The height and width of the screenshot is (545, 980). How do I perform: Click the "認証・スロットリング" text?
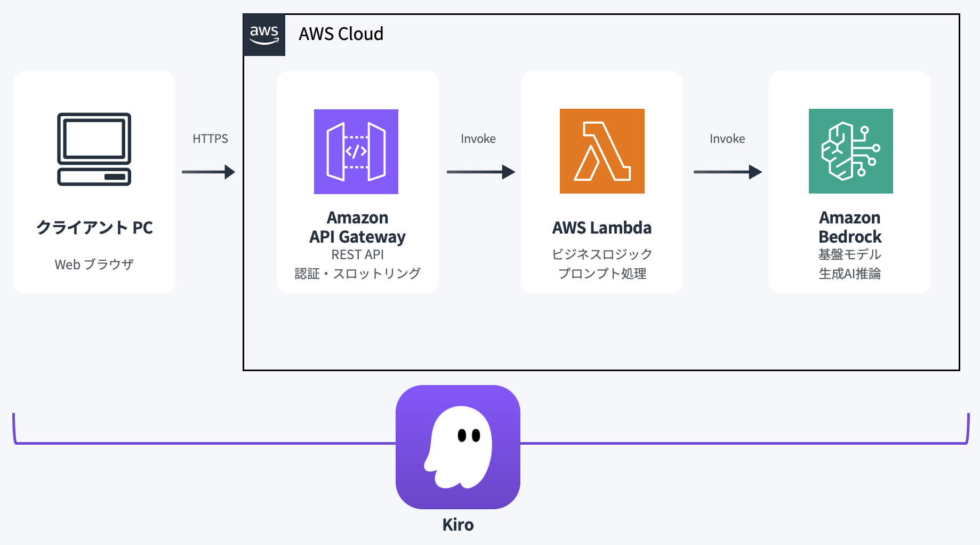(358, 274)
